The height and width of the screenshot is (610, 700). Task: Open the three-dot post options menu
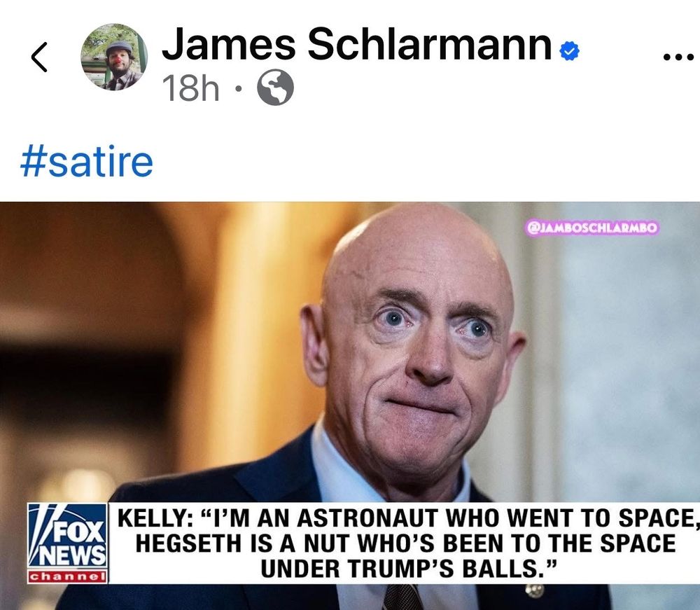[678, 57]
